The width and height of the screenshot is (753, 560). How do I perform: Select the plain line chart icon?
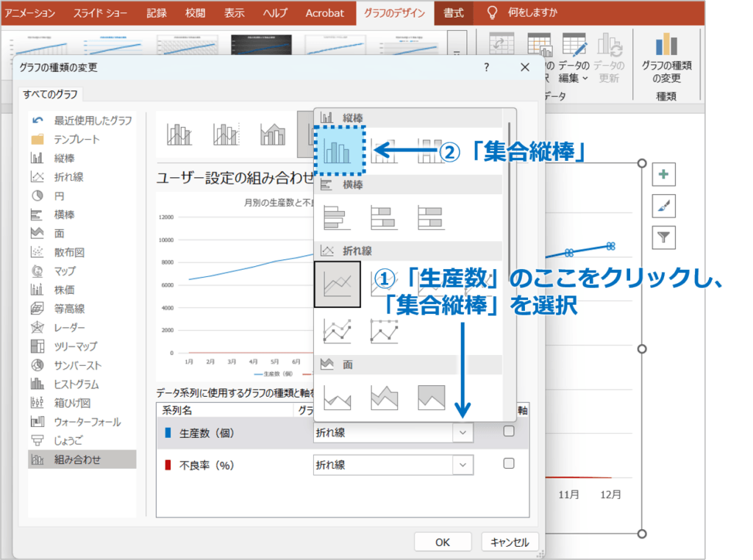337,284
